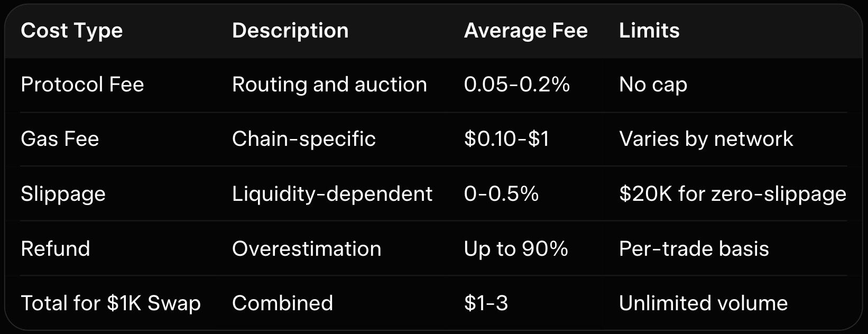Click the Varies by network cell
The image size is (868, 334).
706,139
